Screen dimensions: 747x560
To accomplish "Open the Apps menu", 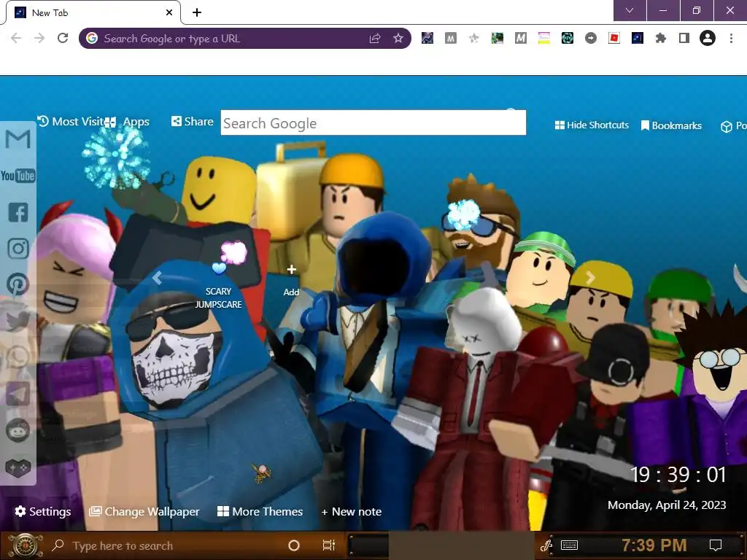I will click(x=127, y=122).
